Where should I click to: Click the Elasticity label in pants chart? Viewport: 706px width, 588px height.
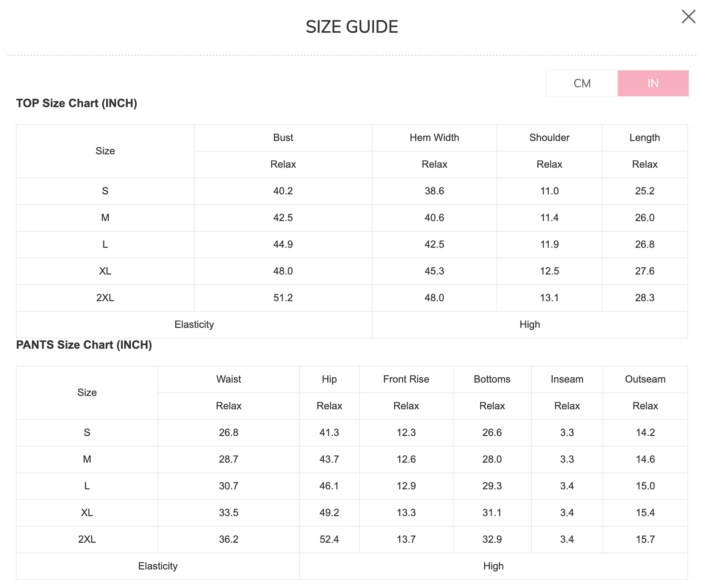(158, 566)
